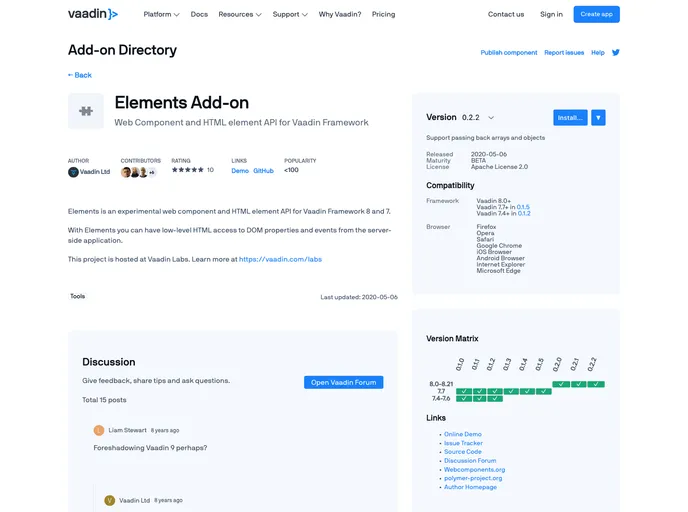Click the five-star rating
The width and height of the screenshot is (688, 512).
click(x=188, y=170)
